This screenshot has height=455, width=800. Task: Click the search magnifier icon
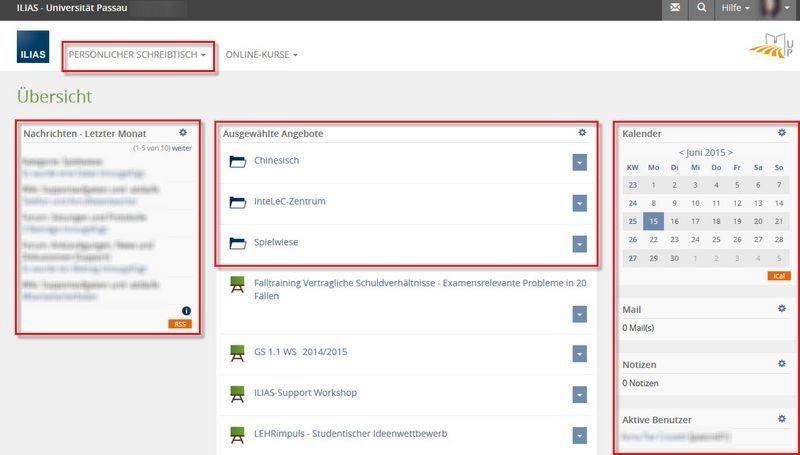click(x=702, y=9)
